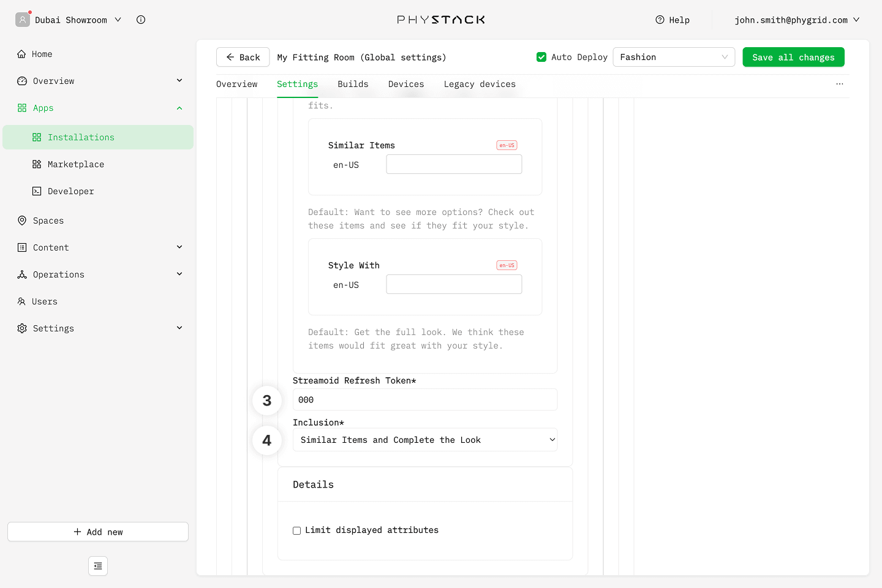Viewport: 882px width, 588px height.
Task: Click the PHYSTACK logo
Action: [x=441, y=20]
